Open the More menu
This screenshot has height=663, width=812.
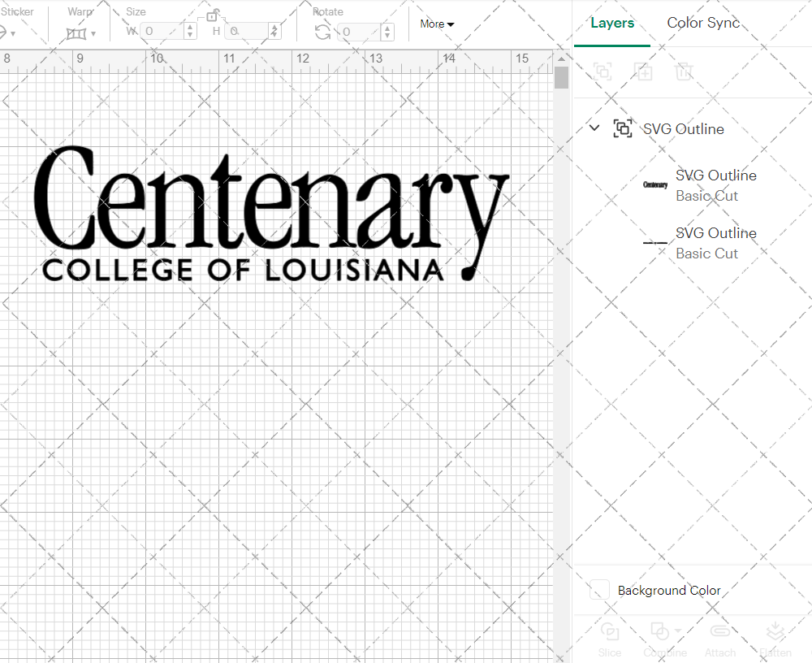[436, 24]
